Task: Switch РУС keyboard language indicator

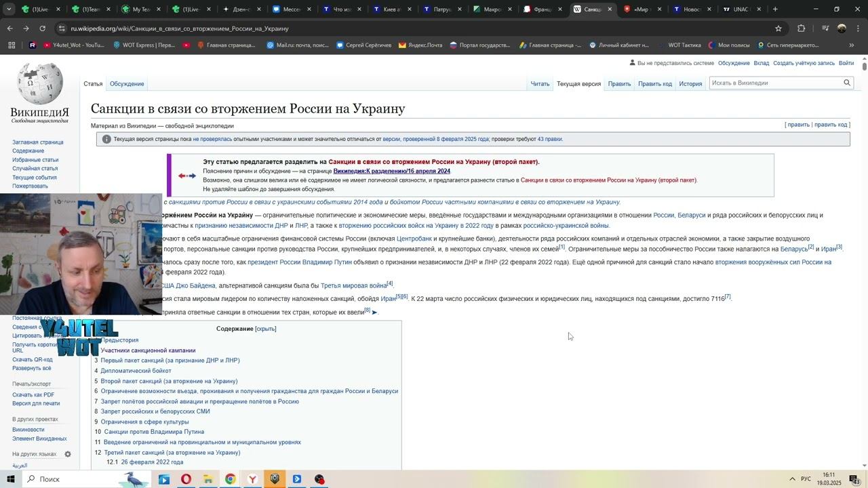Action: click(x=806, y=479)
